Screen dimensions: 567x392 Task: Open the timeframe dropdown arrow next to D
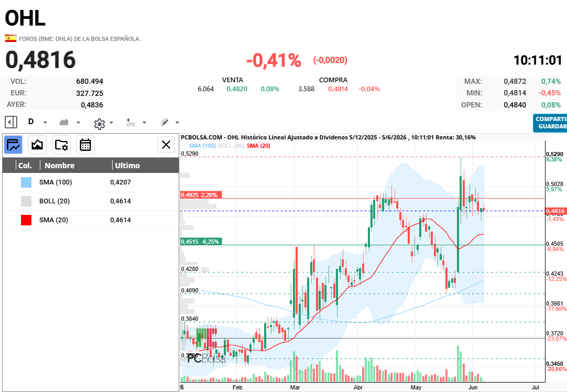pyautogui.click(x=45, y=123)
